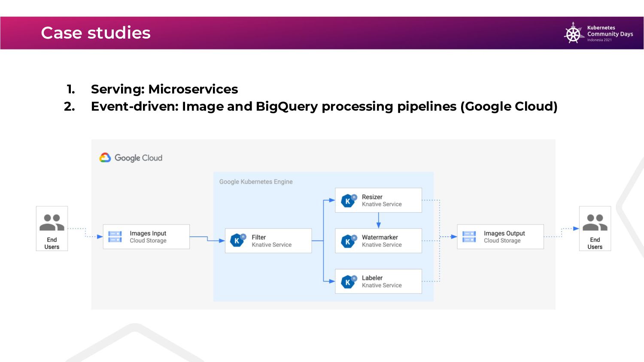
Task: Click the Labeler Knative service icon
Action: pyautogui.click(x=349, y=281)
